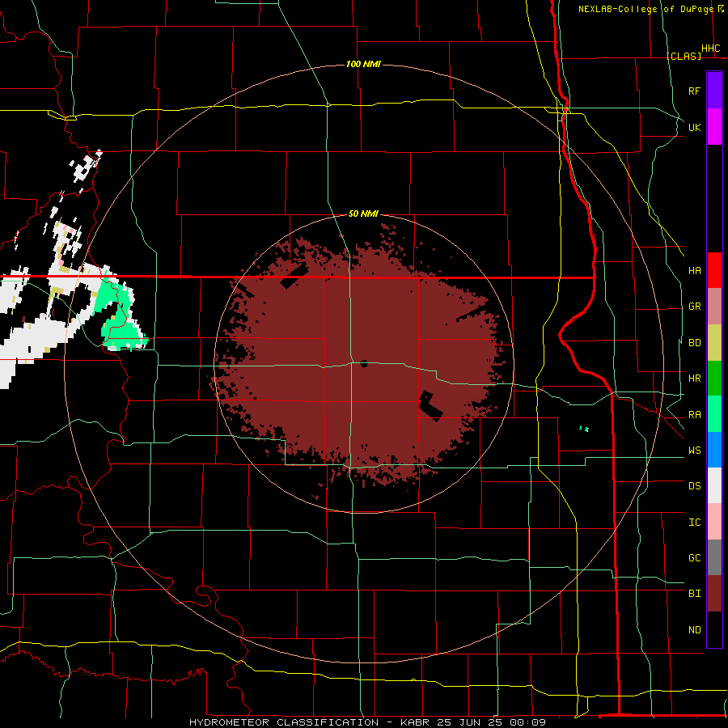This screenshot has width=728, height=728.
Task: Click the HA legend label
Action: (x=694, y=270)
